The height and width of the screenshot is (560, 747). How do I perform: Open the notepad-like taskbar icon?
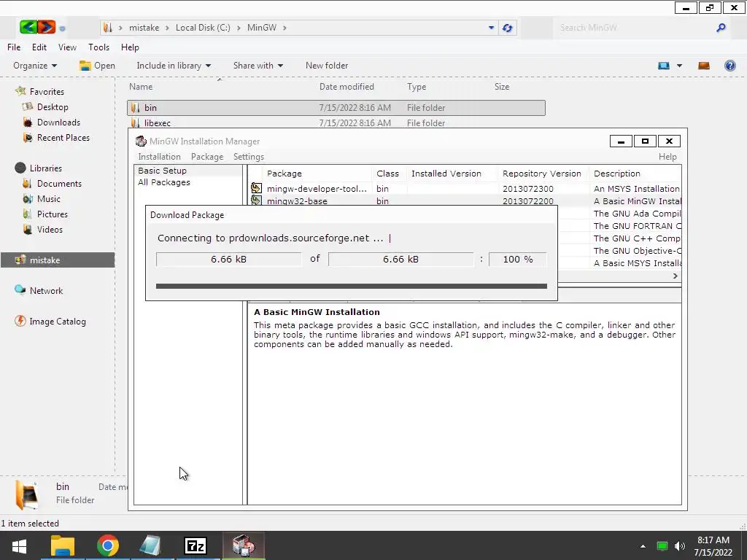[x=150, y=545]
